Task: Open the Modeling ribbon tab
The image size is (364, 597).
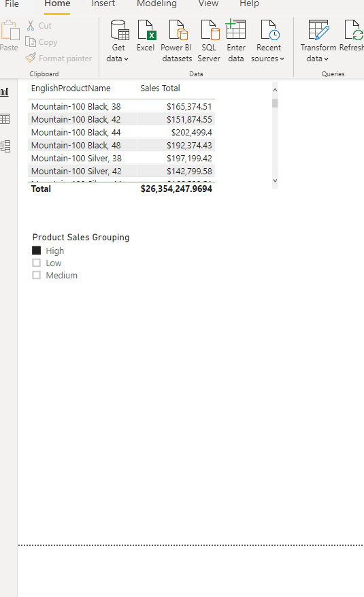Action: point(156,4)
